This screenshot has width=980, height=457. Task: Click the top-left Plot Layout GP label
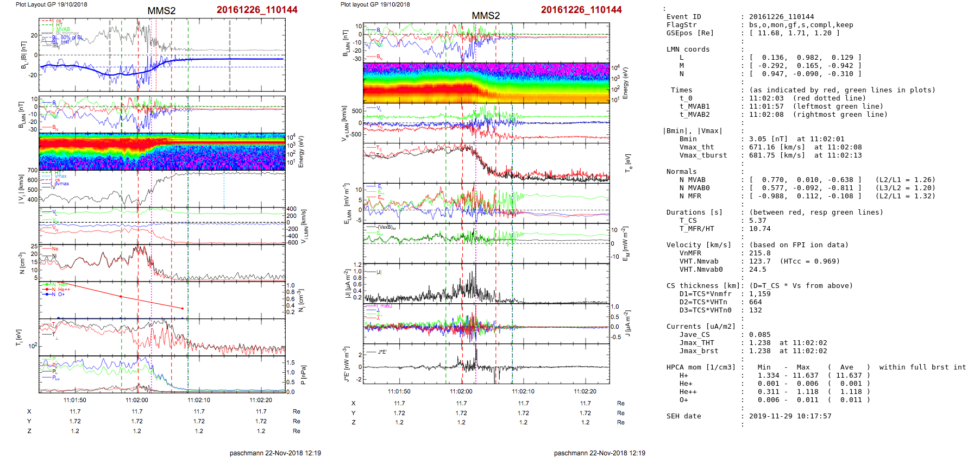51,4
